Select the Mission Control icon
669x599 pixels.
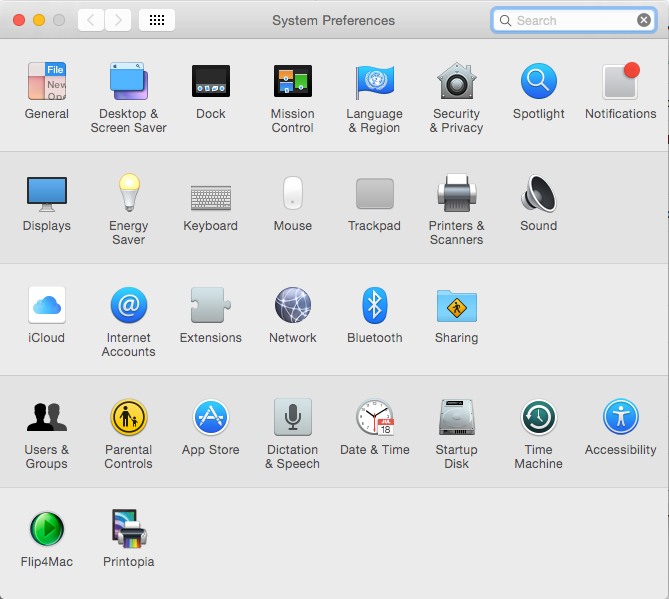click(292, 82)
